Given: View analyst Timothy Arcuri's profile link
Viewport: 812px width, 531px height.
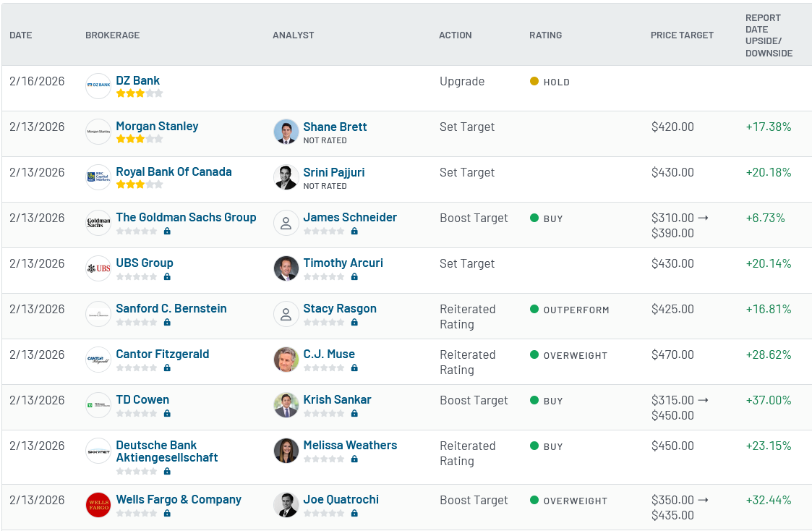Looking at the screenshot, I should [343, 263].
